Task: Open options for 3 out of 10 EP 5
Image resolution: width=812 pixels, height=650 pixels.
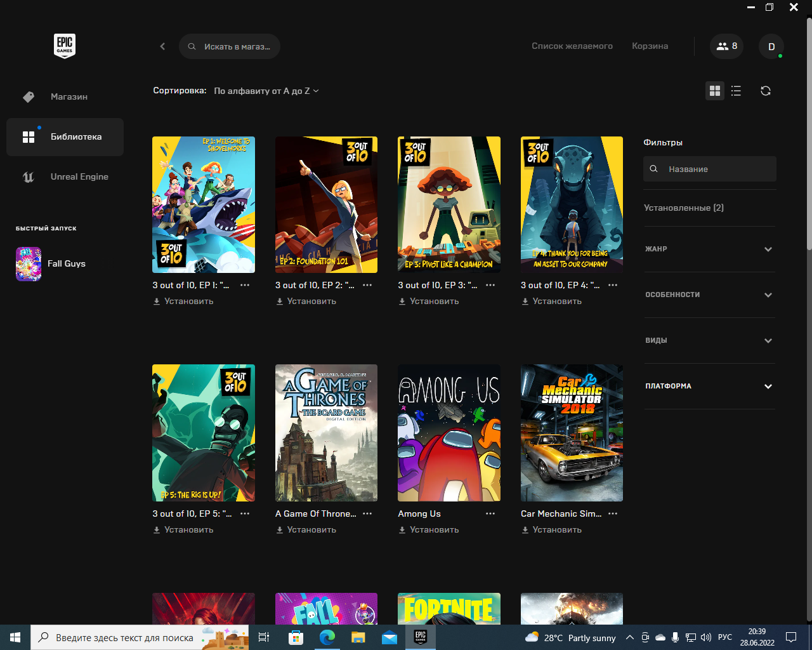Action: point(245,514)
